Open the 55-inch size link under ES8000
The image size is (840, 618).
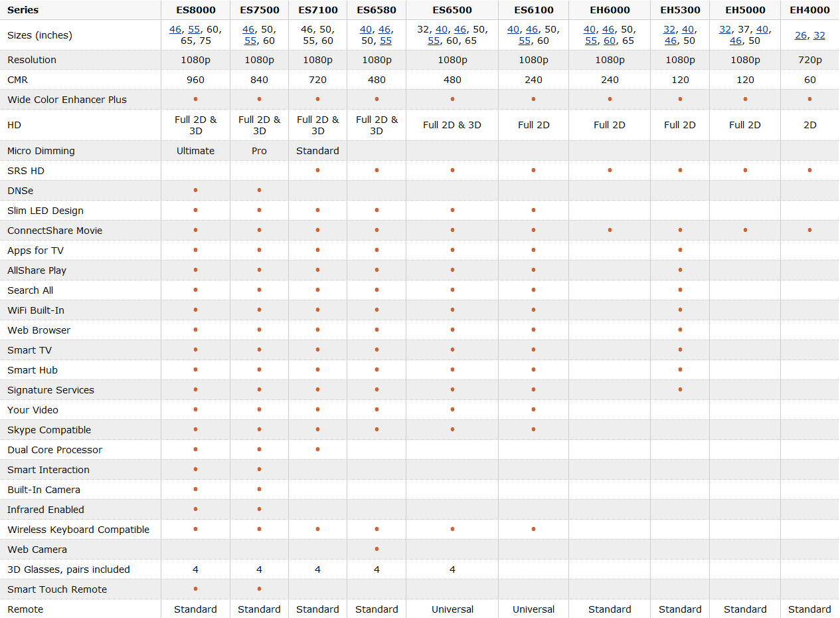[195, 29]
